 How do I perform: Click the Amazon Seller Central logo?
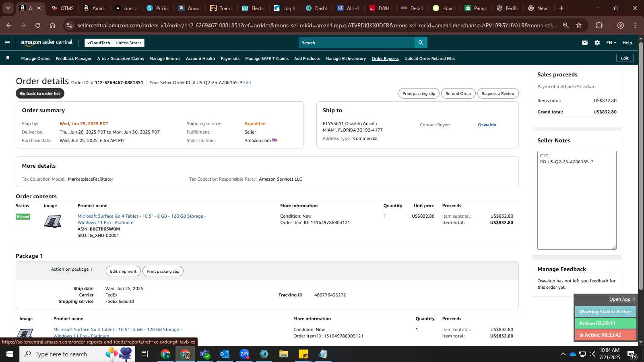point(47,42)
